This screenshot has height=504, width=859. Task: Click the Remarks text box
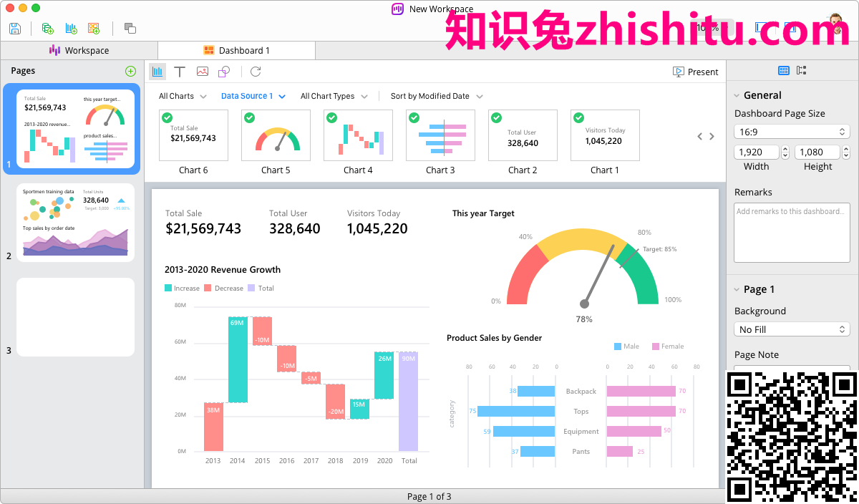[x=792, y=232]
